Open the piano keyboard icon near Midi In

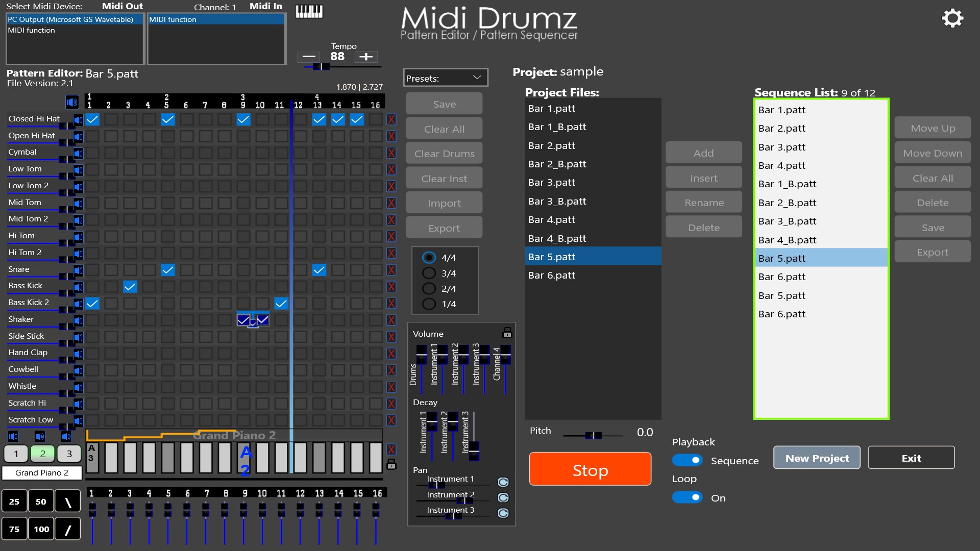click(x=309, y=11)
